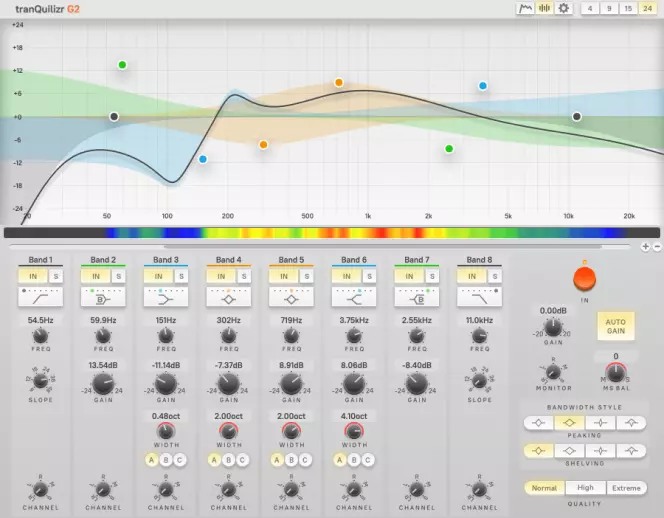
Task: Click the Band 1 Slope knob
Action: (x=41, y=381)
